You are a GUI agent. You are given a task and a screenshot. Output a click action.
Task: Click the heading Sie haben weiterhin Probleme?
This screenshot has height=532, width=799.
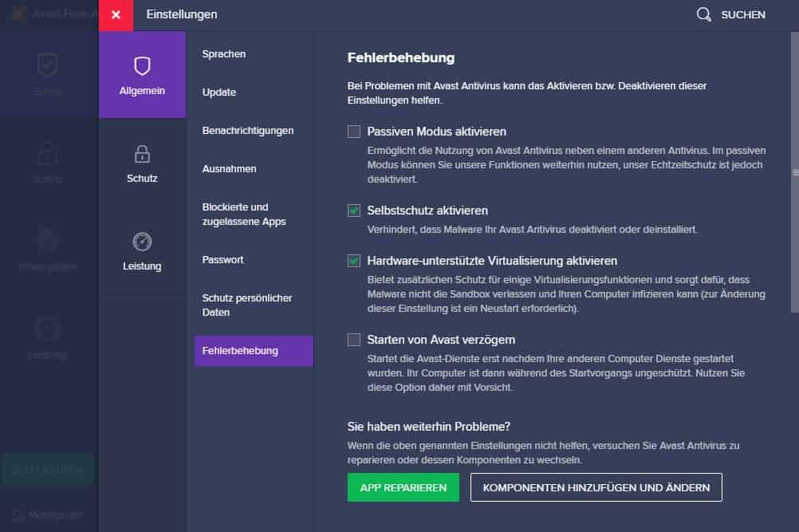(428, 427)
